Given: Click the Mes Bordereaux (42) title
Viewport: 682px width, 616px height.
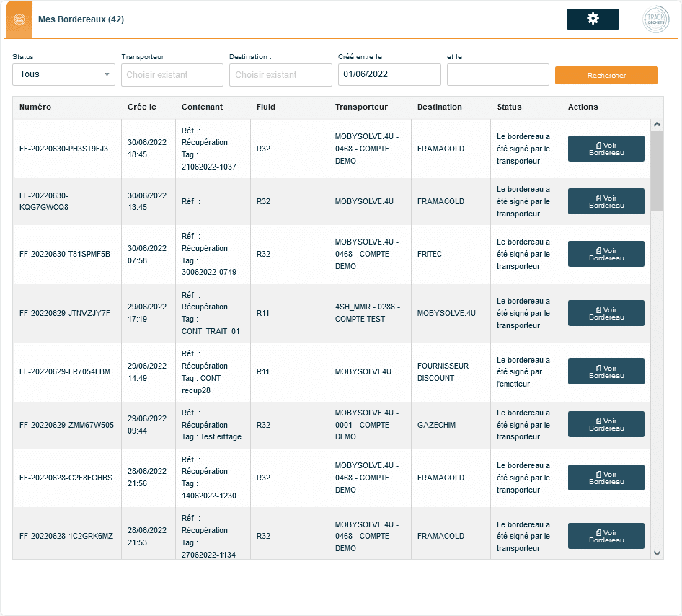Looking at the screenshot, I should pos(81,19).
